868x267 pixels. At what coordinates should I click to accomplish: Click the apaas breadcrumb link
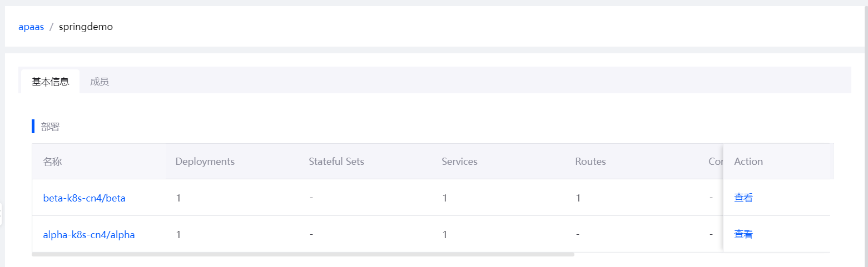(x=31, y=27)
